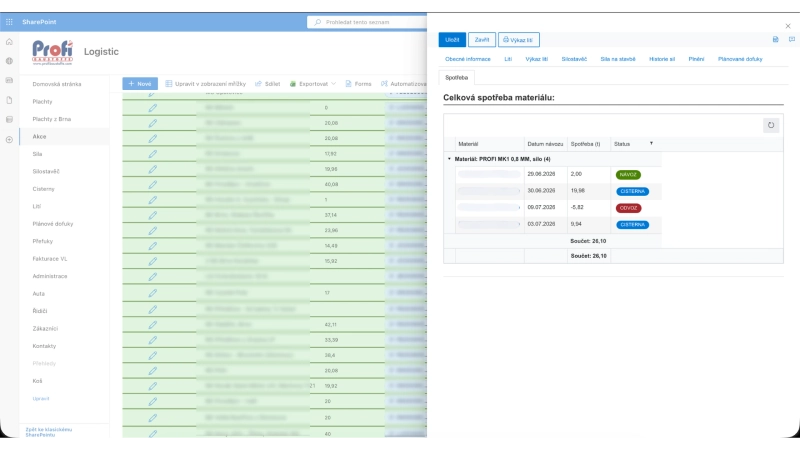Click Zpět ke klasickému SharePointu link
This screenshot has width=800, height=450.
point(48,432)
